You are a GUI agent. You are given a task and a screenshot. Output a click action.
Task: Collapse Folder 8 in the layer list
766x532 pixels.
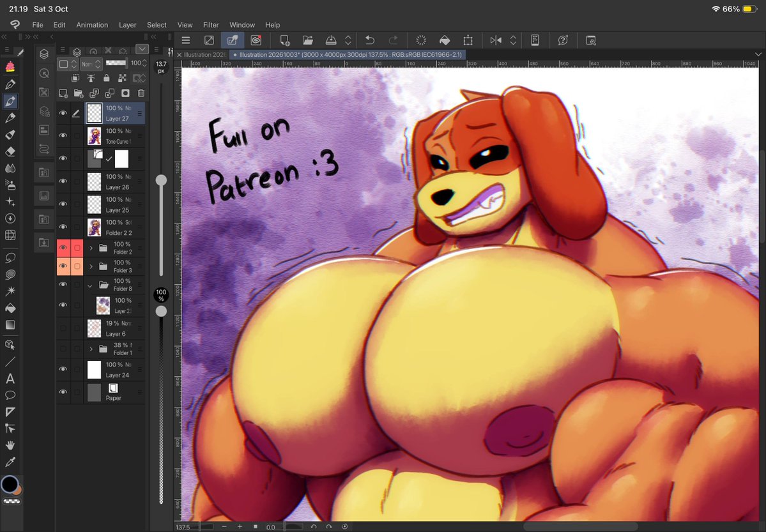point(90,285)
